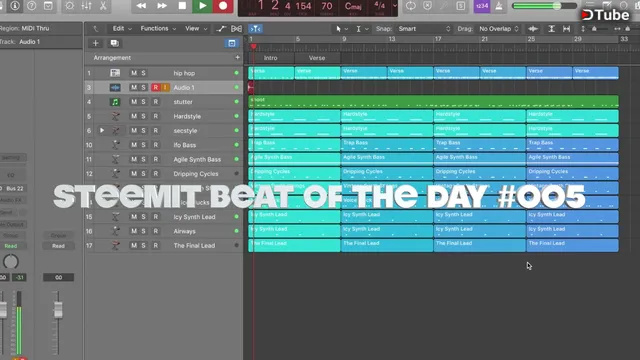The height and width of the screenshot is (360, 640).
Task: Select the shoot region on stutter track
Action: (433, 102)
